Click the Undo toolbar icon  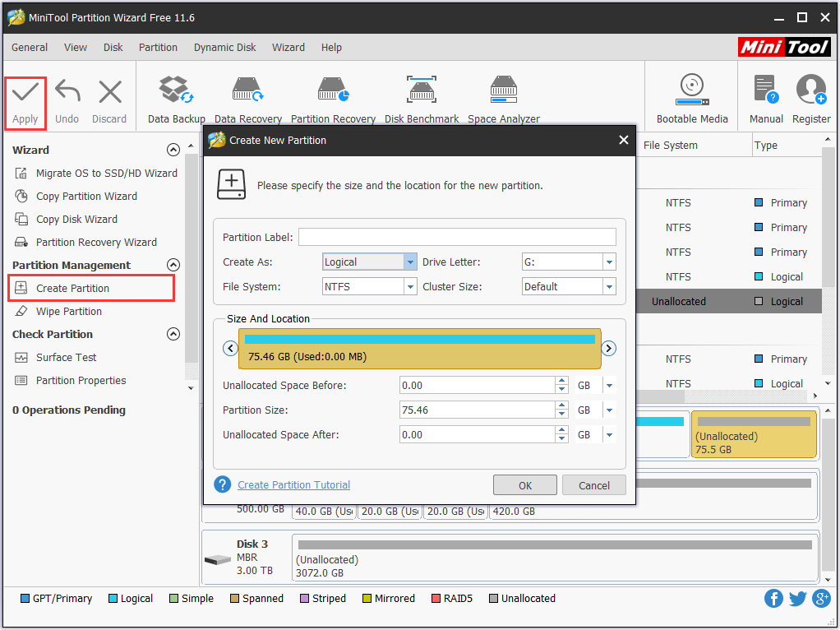(67, 103)
